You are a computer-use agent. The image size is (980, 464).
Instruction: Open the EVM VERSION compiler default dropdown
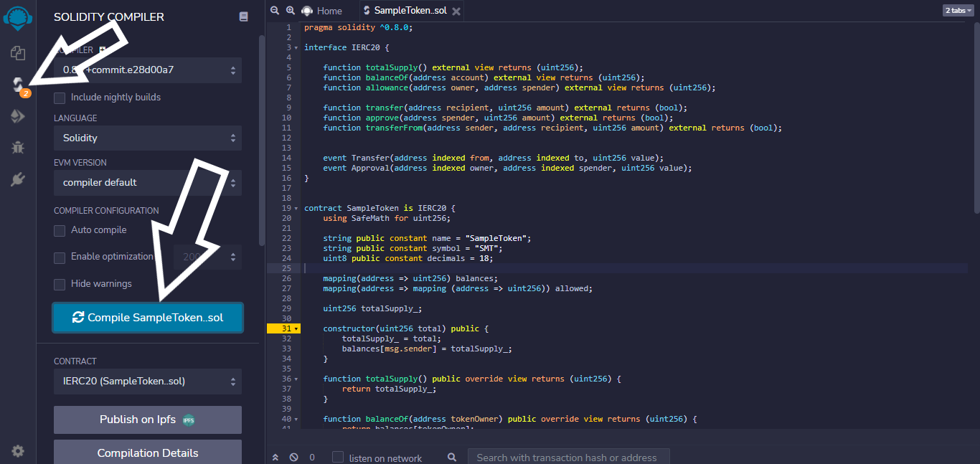(x=148, y=182)
